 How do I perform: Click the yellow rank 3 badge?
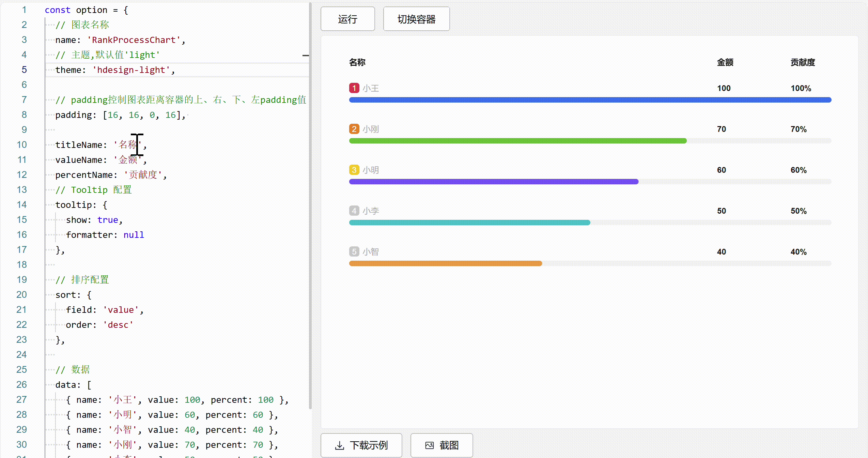(354, 170)
